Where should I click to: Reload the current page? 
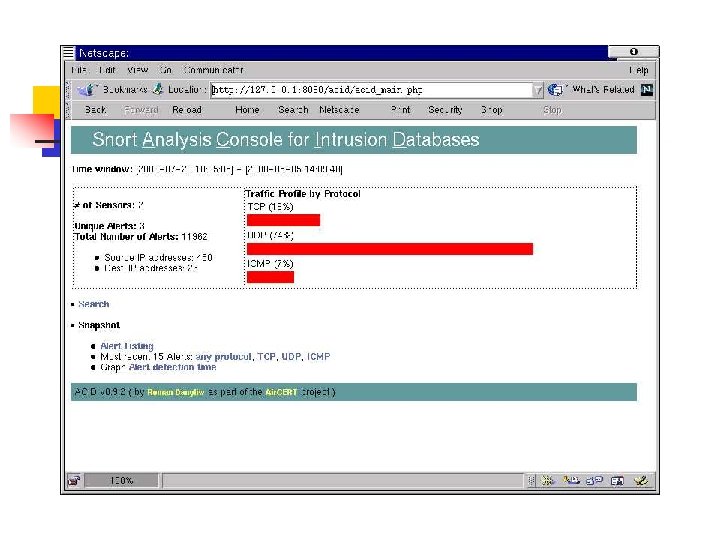click(186, 110)
